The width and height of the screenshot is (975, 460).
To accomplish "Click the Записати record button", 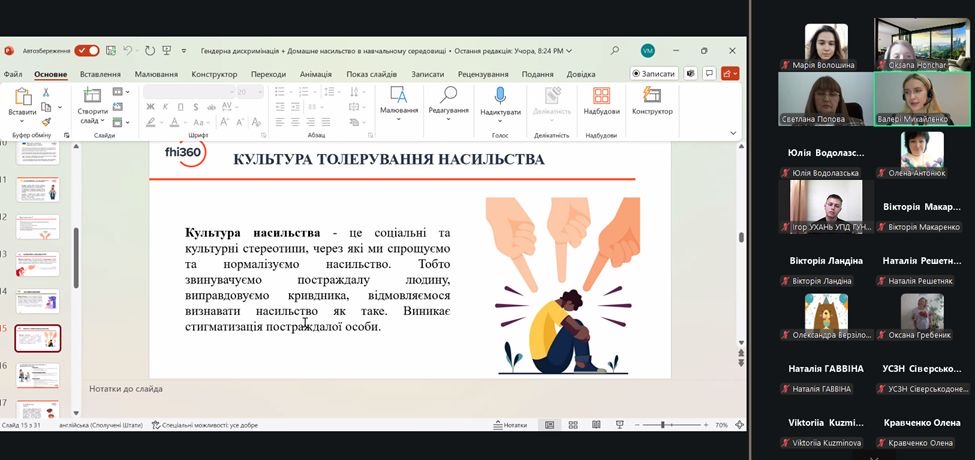I will tap(654, 74).
